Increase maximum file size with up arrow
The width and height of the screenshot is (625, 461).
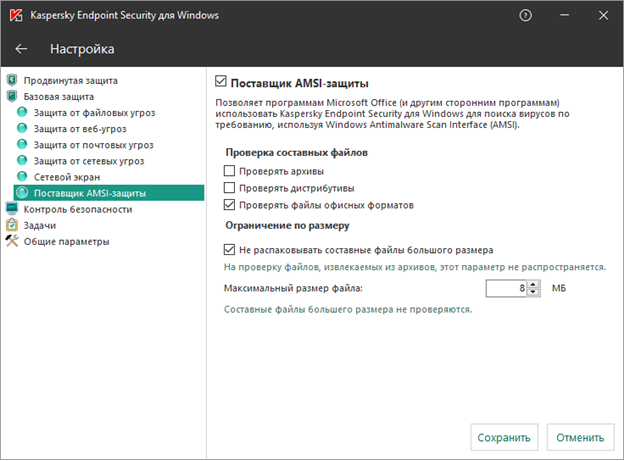tap(533, 284)
